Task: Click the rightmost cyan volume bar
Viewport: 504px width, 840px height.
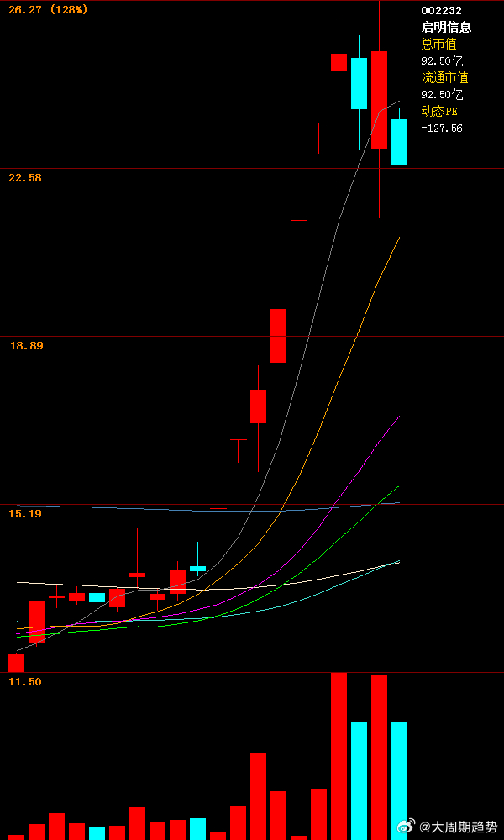Action: point(400,780)
